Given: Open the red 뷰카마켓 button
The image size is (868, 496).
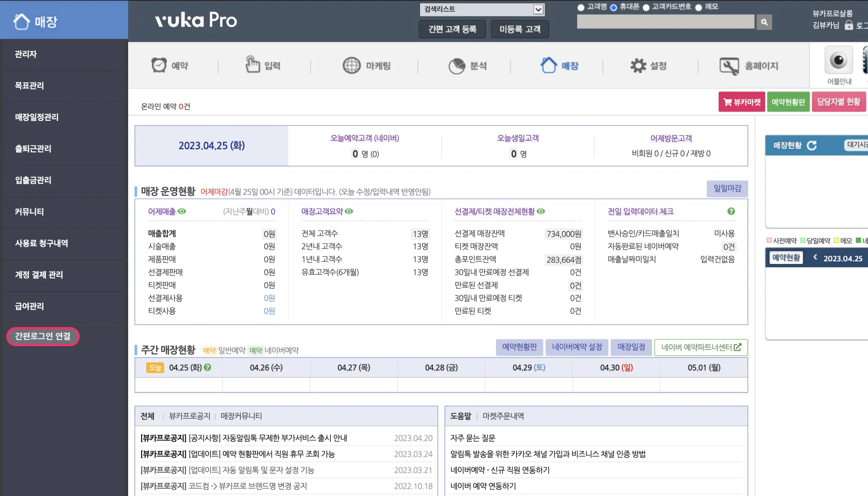Looking at the screenshot, I should pos(742,102).
